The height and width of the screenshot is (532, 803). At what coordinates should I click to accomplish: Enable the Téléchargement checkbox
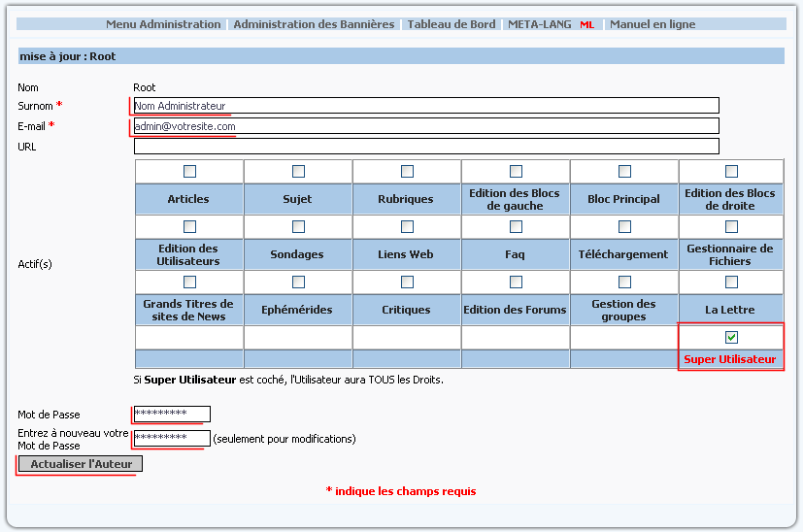[x=624, y=226]
